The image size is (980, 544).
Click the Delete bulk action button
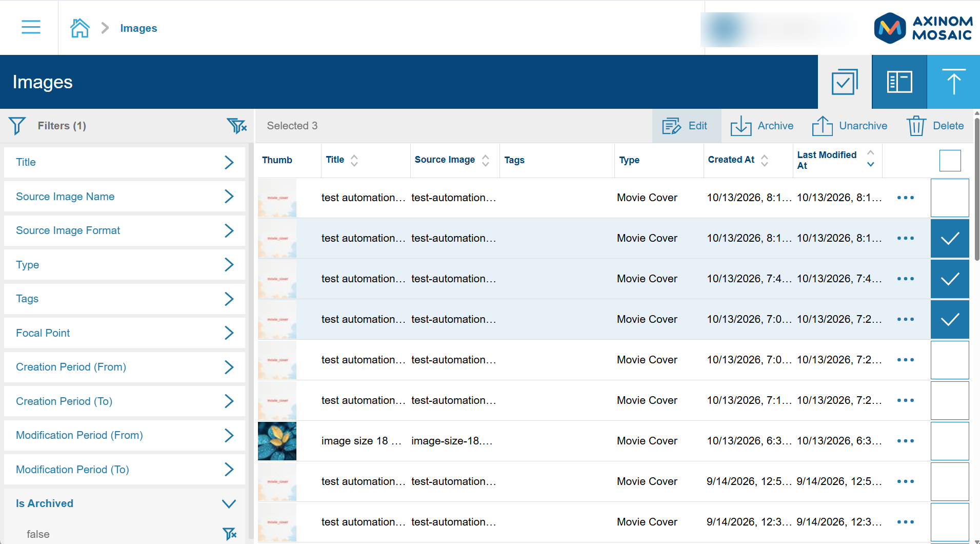(935, 126)
